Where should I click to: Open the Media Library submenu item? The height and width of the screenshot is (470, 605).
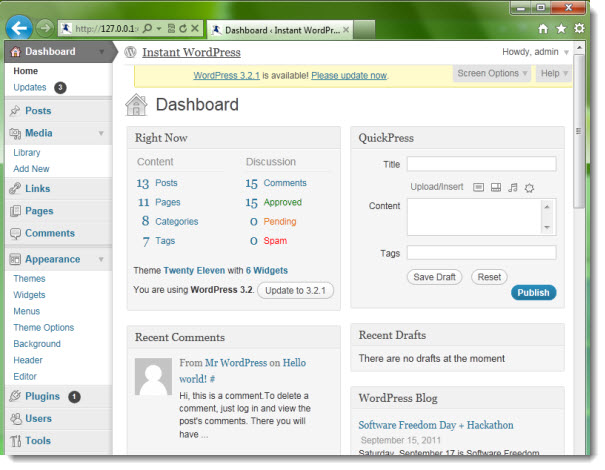[27, 152]
